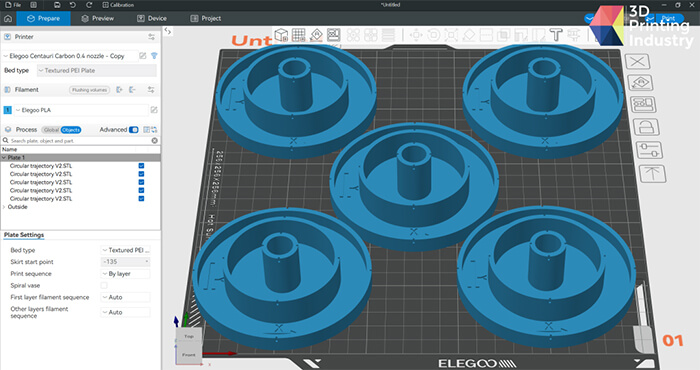The width and height of the screenshot is (700, 370).
Task: Clear the object search field
Action: pos(154,141)
